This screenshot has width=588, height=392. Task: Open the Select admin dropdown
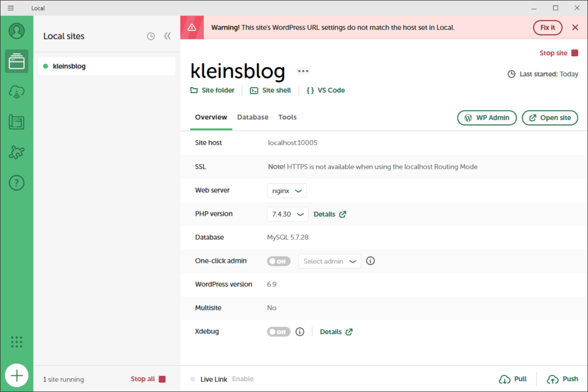click(330, 261)
